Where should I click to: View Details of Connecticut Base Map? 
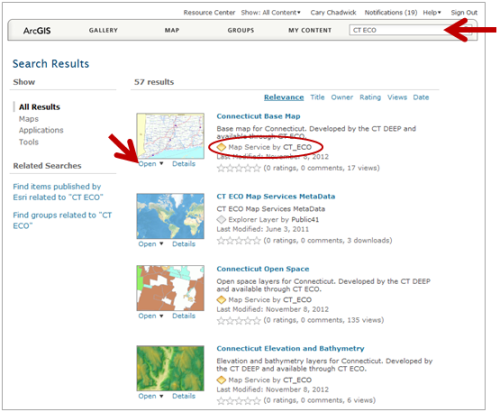pyautogui.click(x=184, y=164)
